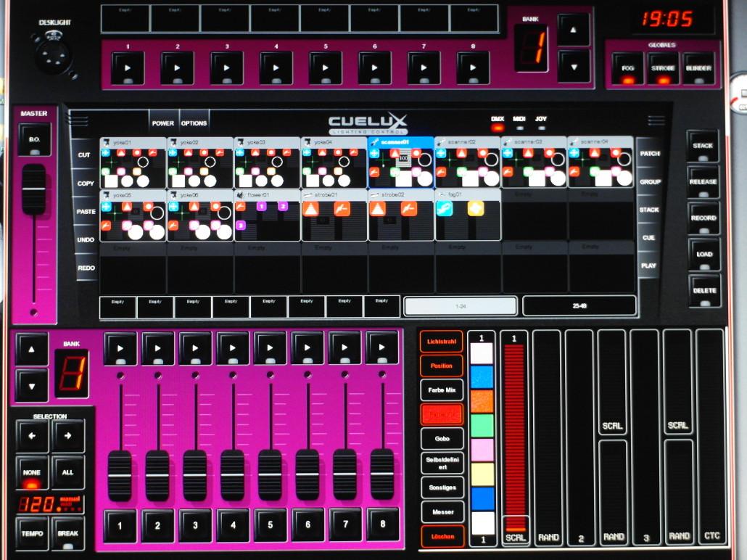This screenshot has height=560, width=747.
Task: Switch to fixture page 25-48
Action: click(x=579, y=306)
